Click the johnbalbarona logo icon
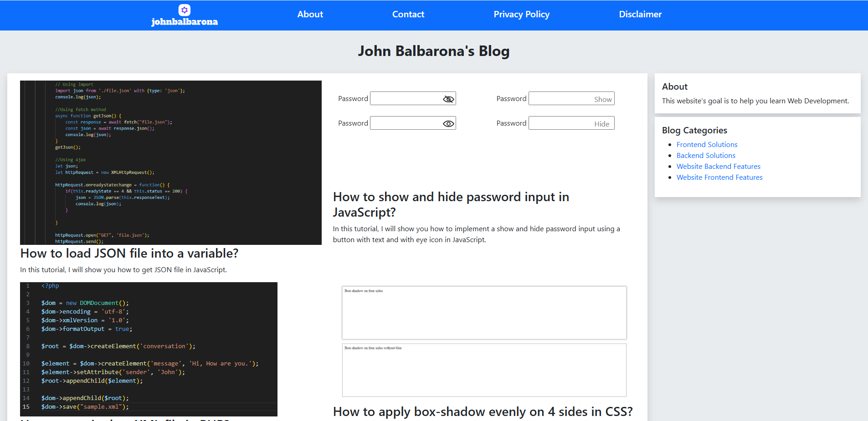This screenshot has width=868, height=421. point(185,10)
